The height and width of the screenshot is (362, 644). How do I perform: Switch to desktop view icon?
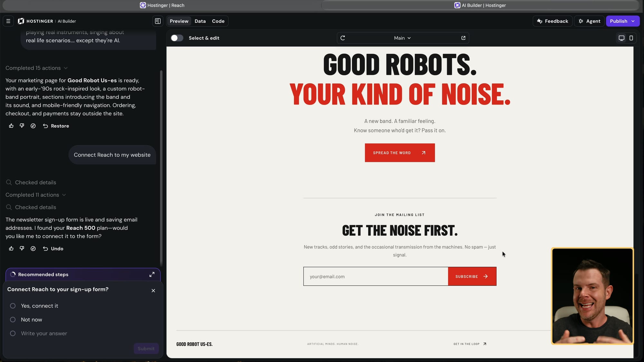pyautogui.click(x=621, y=38)
